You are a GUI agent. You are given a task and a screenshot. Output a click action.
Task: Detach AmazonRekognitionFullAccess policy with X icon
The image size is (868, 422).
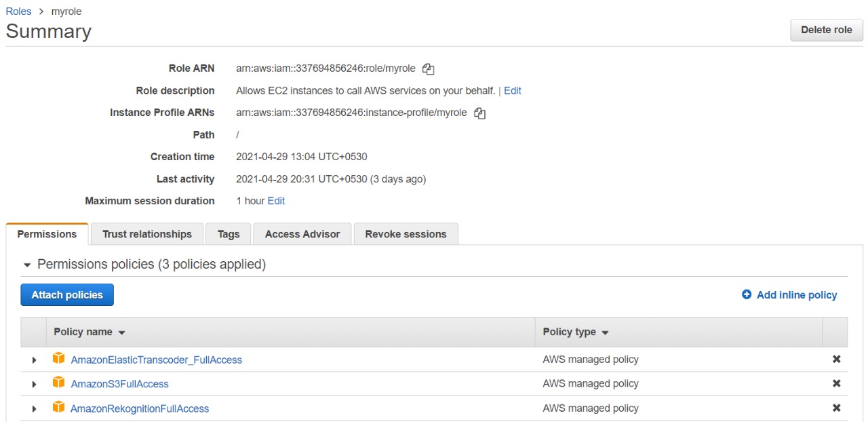[836, 408]
